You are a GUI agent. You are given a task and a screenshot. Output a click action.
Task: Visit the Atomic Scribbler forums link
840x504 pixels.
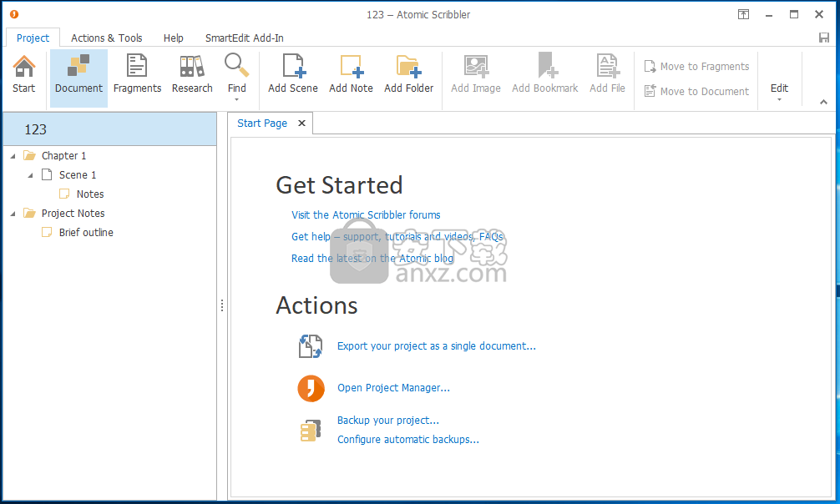pos(366,214)
